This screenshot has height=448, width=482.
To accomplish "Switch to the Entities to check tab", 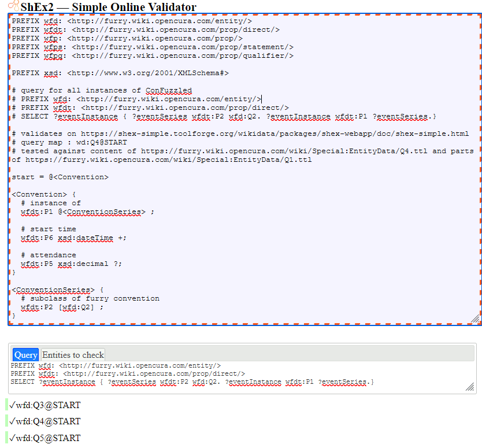I will 72,354.
